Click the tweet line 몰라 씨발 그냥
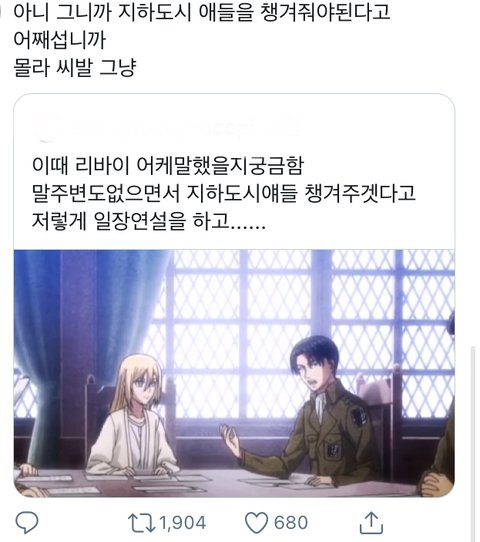 point(74,67)
